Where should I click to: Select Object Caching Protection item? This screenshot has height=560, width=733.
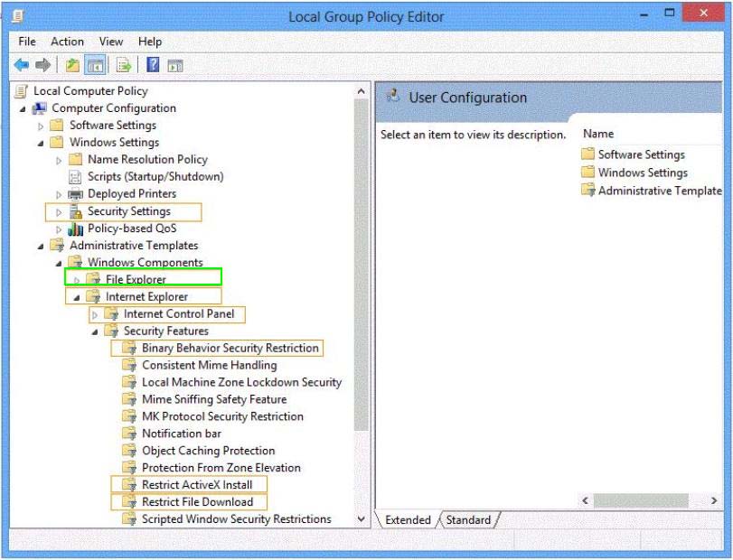pos(209,451)
